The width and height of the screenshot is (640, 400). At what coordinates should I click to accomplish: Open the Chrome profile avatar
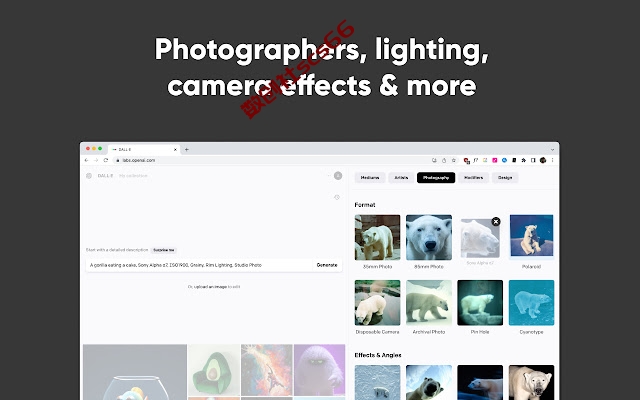click(x=543, y=160)
